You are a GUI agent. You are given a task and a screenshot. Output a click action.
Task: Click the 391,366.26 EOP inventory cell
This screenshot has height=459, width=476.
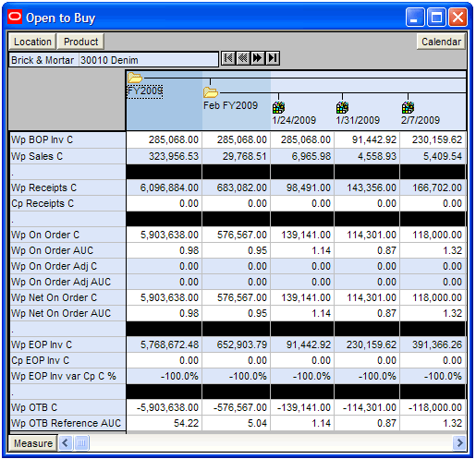pos(433,344)
